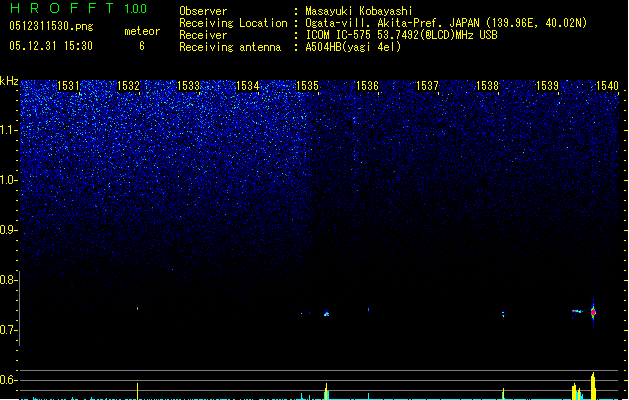Click the Receiver label

tap(203, 35)
